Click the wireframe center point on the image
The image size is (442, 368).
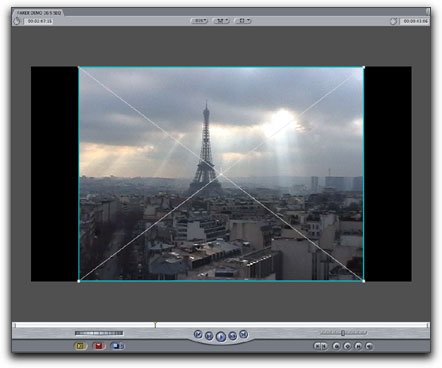tap(221, 174)
